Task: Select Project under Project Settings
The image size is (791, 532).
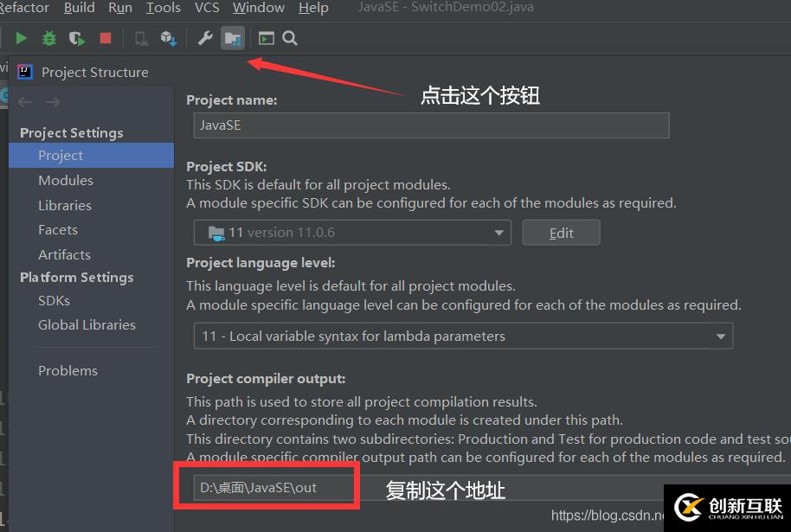Action: (61, 155)
